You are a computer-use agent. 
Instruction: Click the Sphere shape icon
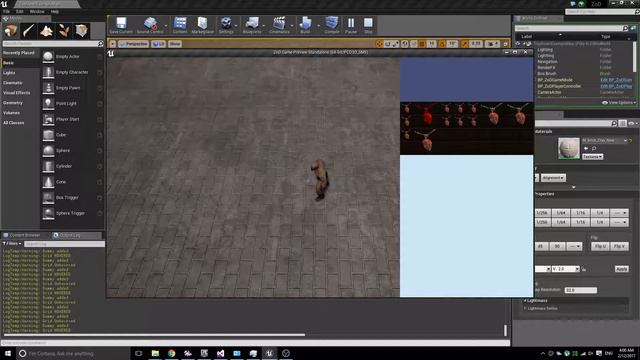pyautogui.click(x=48, y=151)
